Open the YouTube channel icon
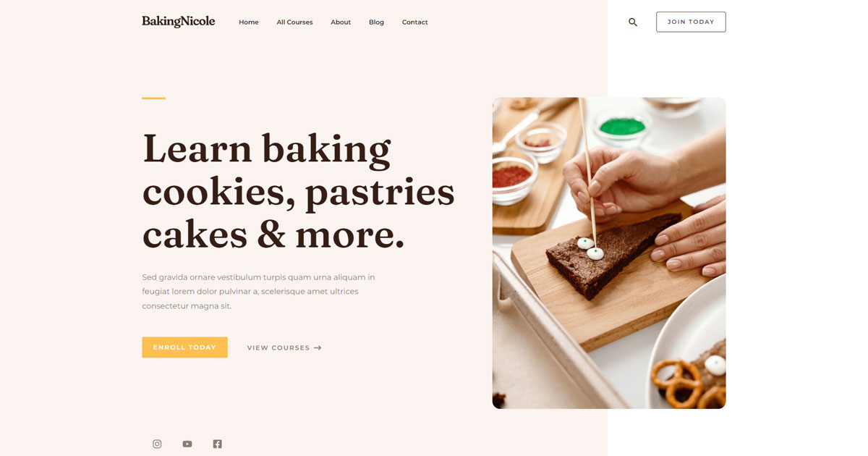The height and width of the screenshot is (456, 868). (187, 444)
